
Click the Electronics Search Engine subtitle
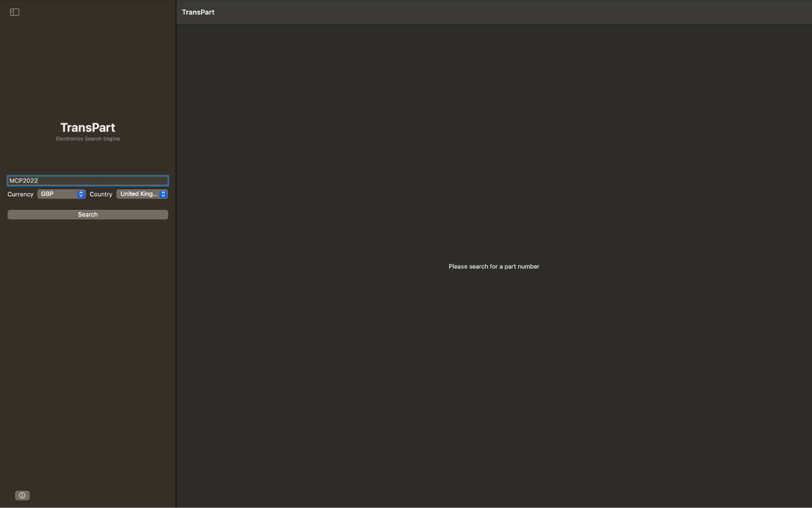(88, 138)
